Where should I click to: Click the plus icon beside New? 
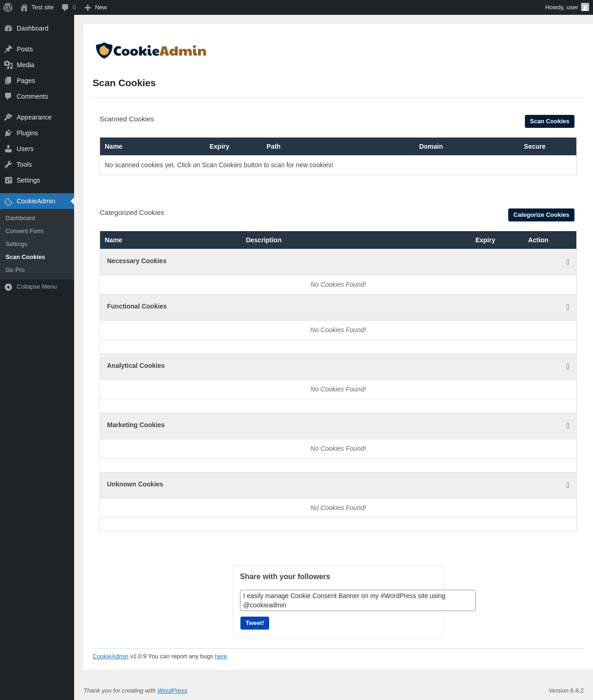(x=88, y=7)
